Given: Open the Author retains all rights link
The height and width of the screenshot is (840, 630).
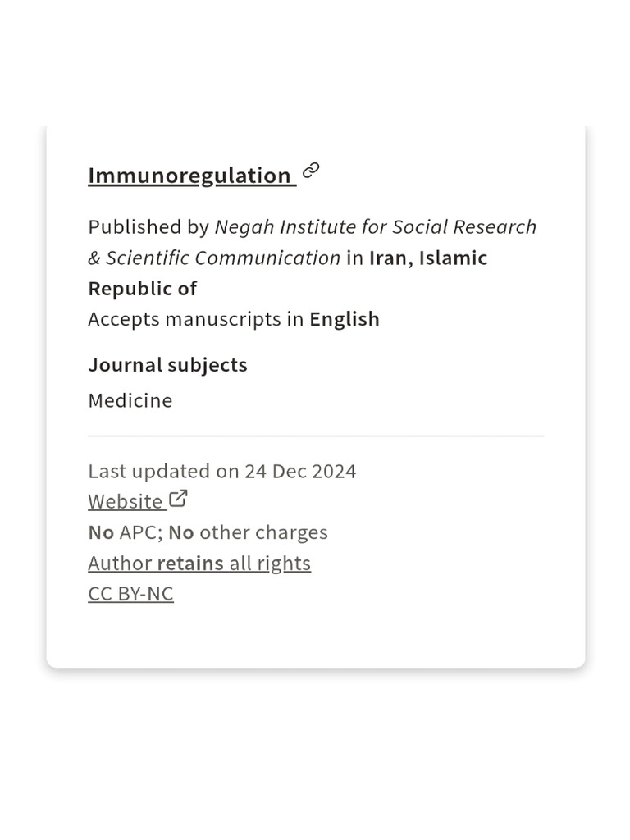Looking at the screenshot, I should [x=199, y=564].
